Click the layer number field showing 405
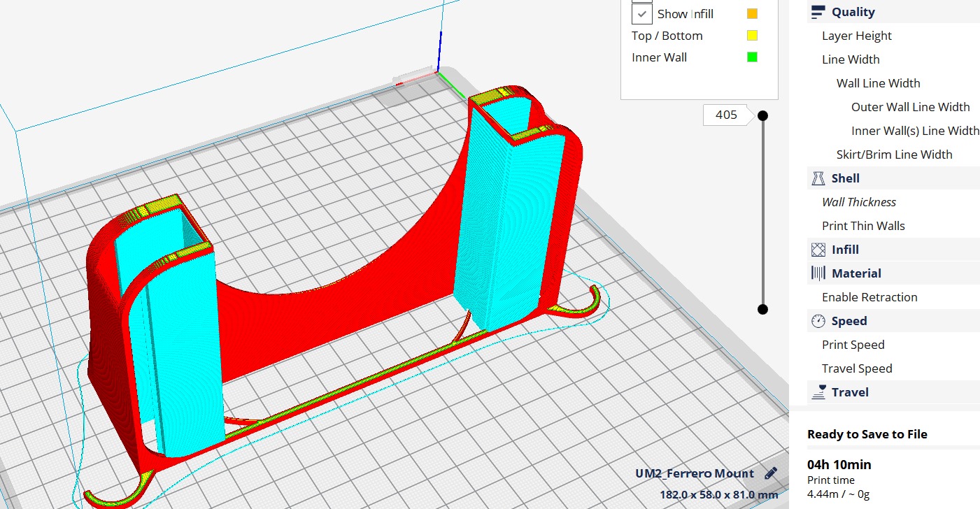 click(726, 115)
